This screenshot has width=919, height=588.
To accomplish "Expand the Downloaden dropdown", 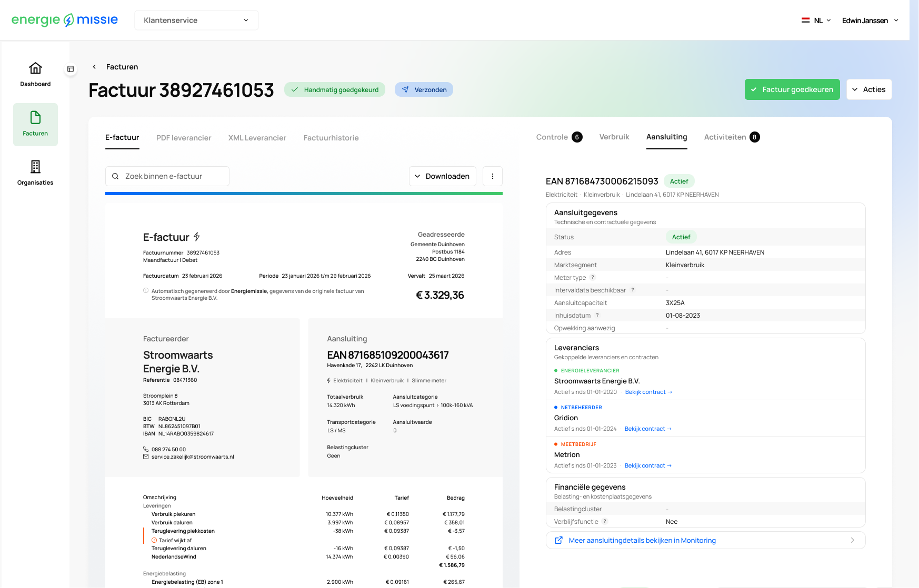I will (442, 176).
